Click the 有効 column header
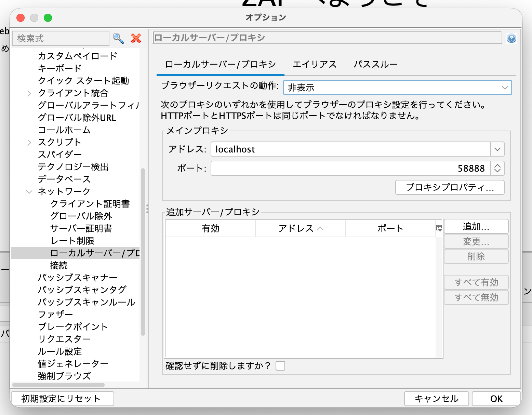The height and width of the screenshot is (415, 532). pyautogui.click(x=211, y=228)
